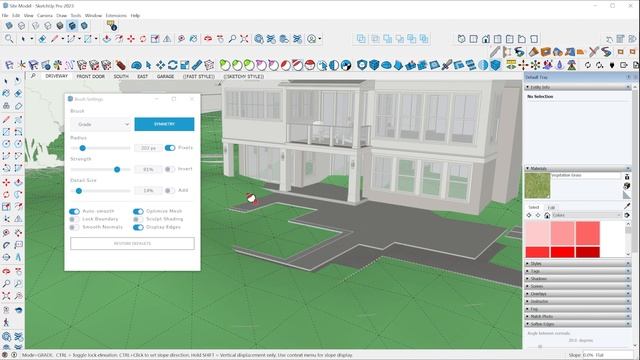
Task: Toggle the Add switch
Action: pyautogui.click(x=169, y=191)
